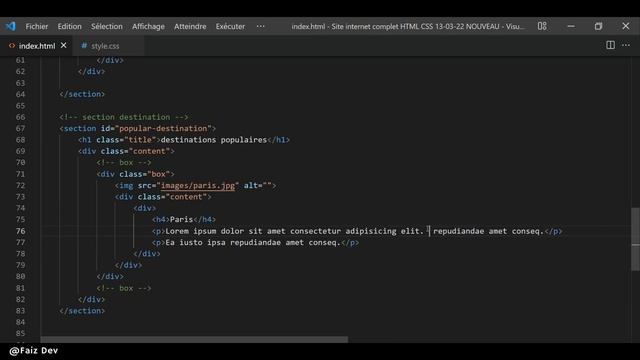Click the "destinations populaires" heading text
The image size is (640, 360).
pos(213,140)
